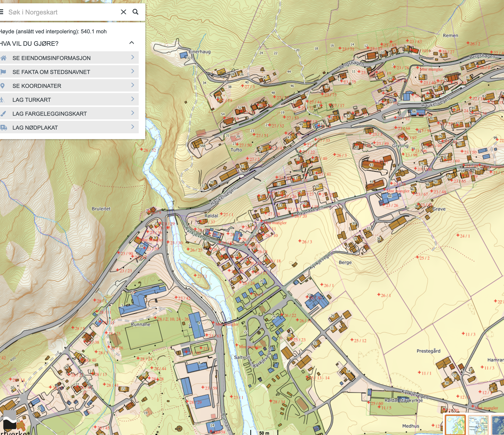Screen dimensions: 504x435
Task: Collapse the 'Hva vil du gjøre?' section
Action: 132,43
